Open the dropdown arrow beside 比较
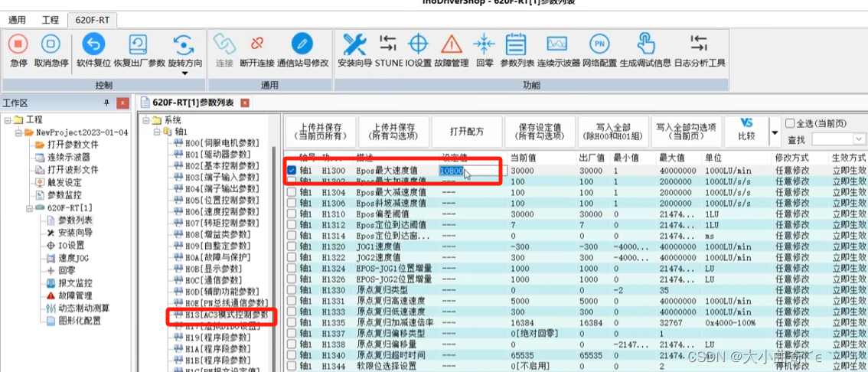Viewport: 868px width, 372px height. click(x=775, y=132)
